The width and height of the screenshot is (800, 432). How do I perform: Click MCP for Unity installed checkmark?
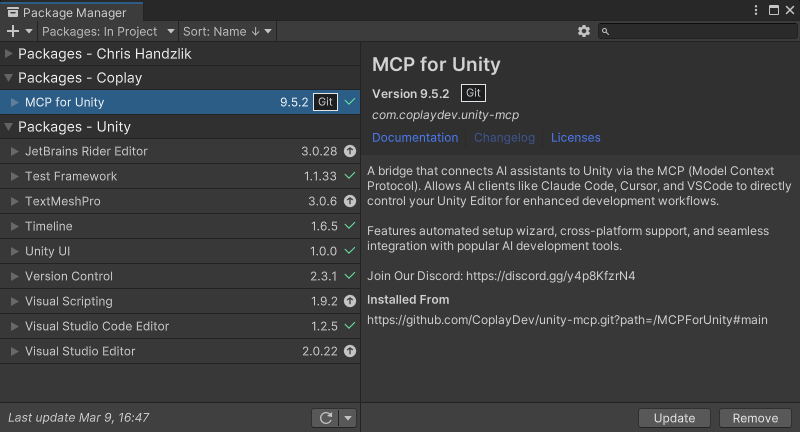click(350, 101)
